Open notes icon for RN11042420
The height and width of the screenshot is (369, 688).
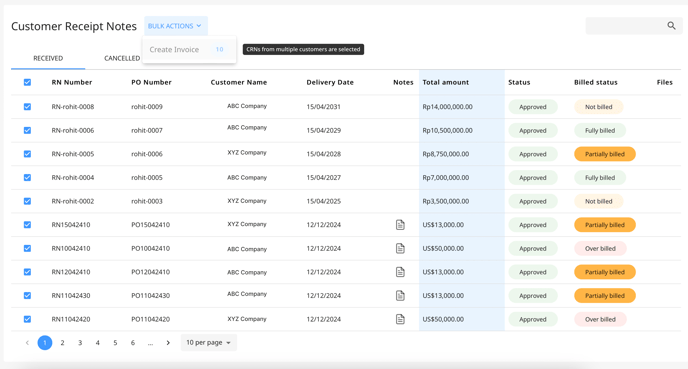tap(400, 319)
